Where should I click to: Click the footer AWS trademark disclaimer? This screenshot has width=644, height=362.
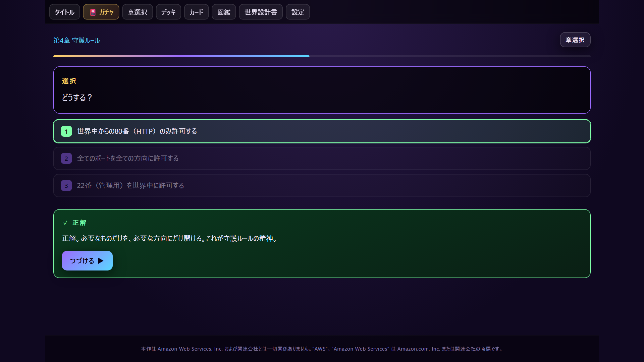coord(322,349)
